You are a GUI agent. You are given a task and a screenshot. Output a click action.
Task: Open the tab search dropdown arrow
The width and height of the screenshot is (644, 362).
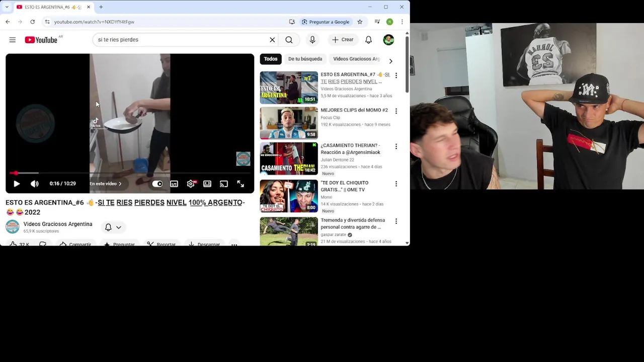click(x=7, y=7)
